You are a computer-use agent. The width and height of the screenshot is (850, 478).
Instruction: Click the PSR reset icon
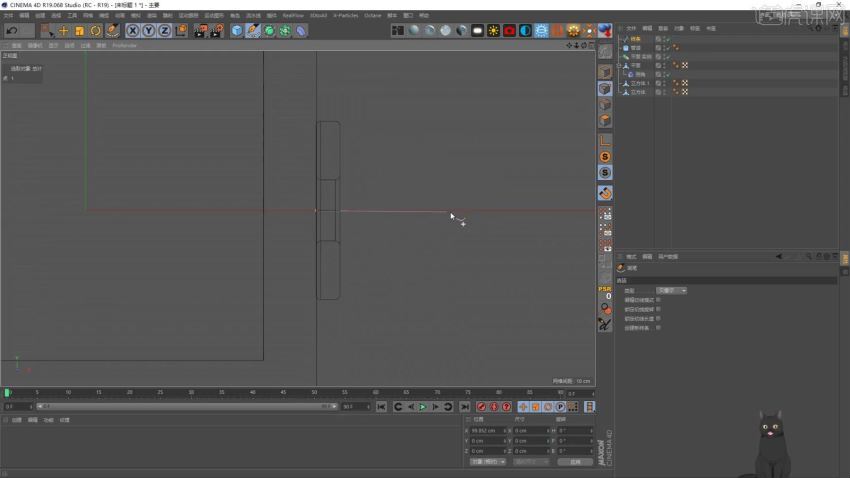pyautogui.click(x=605, y=293)
